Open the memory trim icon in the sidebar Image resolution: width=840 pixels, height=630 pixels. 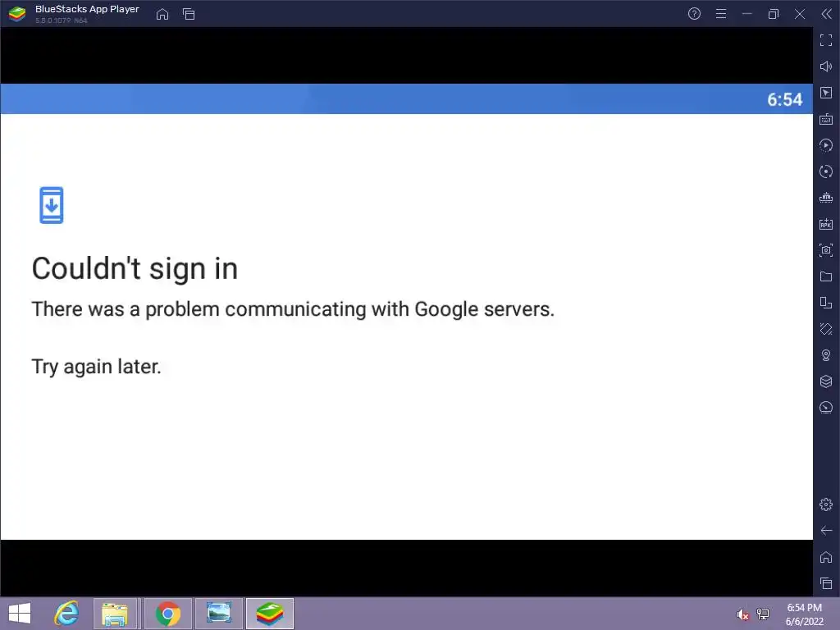[x=826, y=198]
